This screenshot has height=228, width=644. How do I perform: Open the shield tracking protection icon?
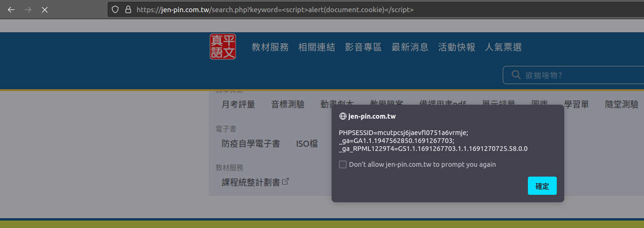coord(115,9)
